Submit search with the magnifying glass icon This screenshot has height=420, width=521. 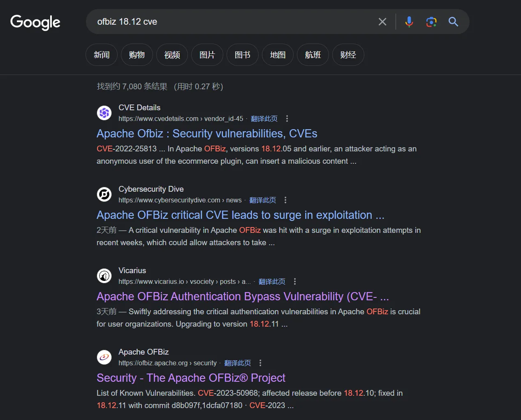pos(453,22)
